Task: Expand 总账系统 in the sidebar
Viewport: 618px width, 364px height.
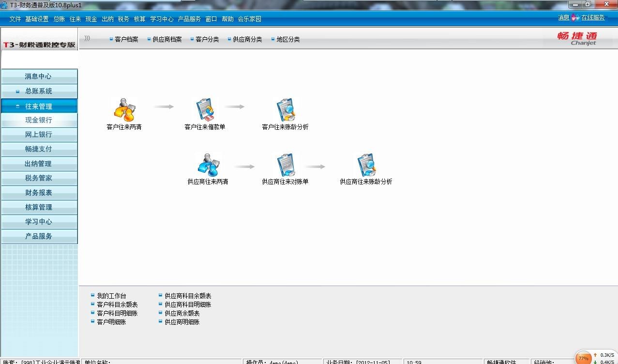Action: pos(39,91)
